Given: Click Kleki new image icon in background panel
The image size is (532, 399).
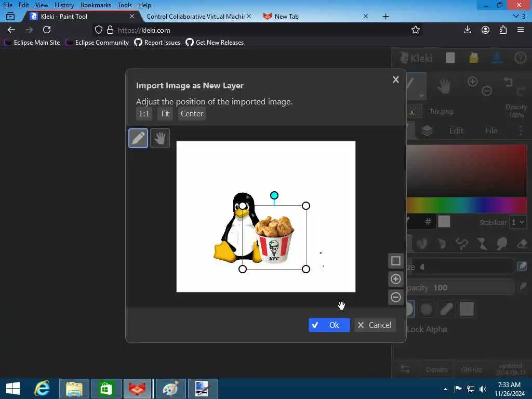Looking at the screenshot, I should coord(450,58).
